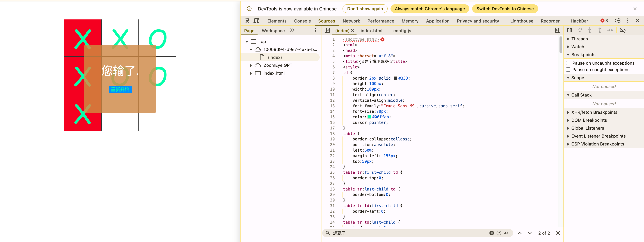The height and width of the screenshot is (242, 644).
Task: Click the 重新开始 restart button
Action: tap(120, 89)
